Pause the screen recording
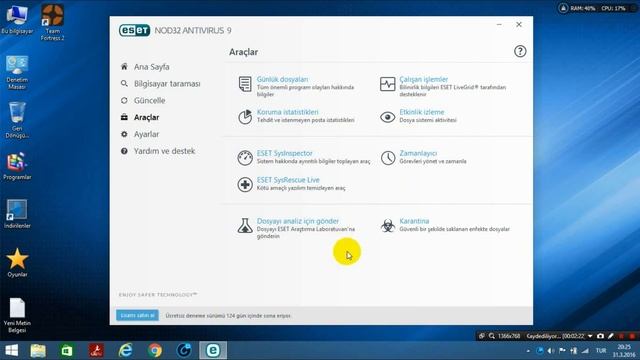The image size is (640, 360). (621, 336)
